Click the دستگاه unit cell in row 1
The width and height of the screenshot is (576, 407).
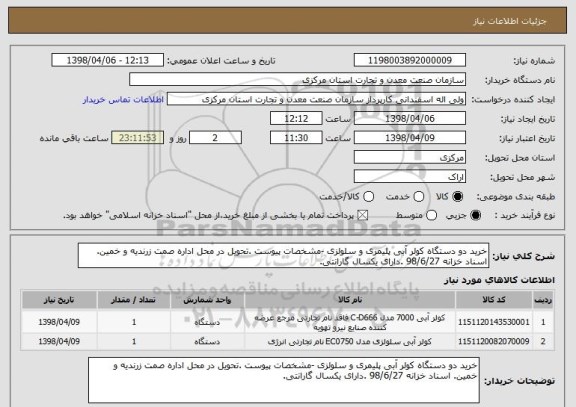207,322
